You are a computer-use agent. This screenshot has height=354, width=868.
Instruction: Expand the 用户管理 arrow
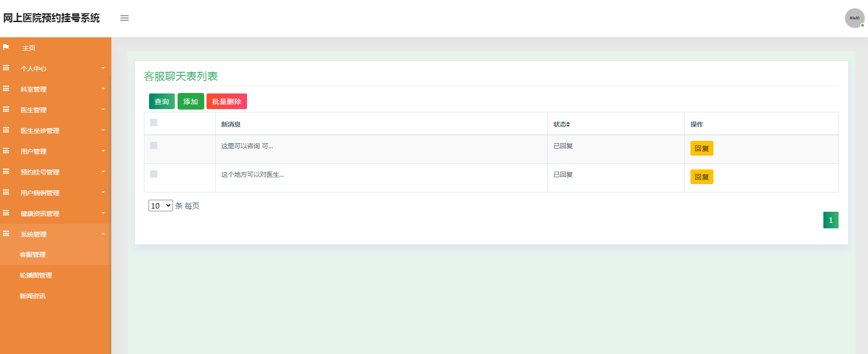tap(103, 151)
